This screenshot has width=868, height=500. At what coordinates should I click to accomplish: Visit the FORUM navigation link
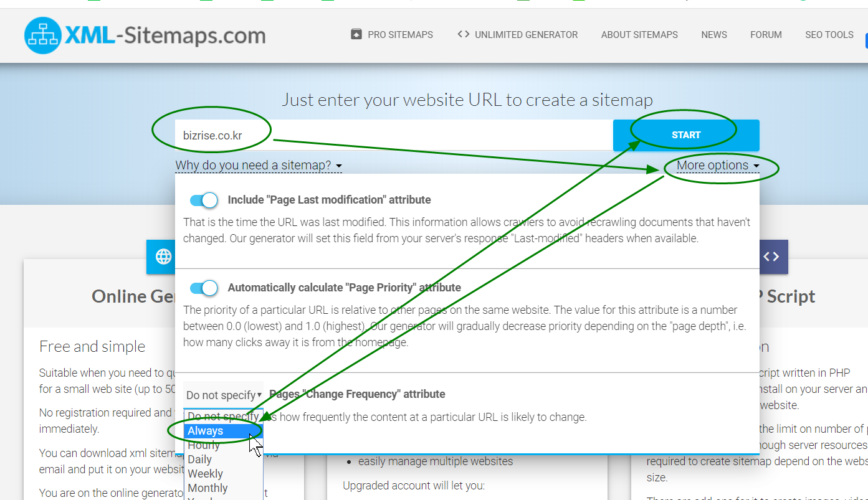766,35
